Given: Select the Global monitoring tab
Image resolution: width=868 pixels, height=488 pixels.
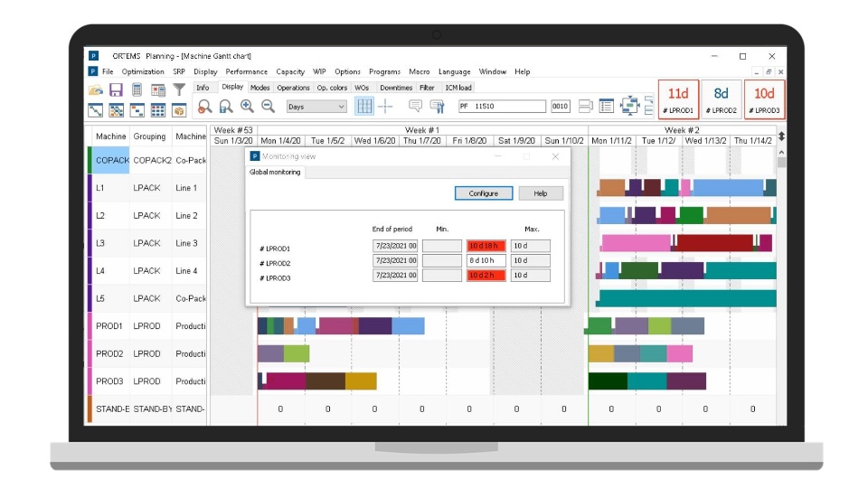Looking at the screenshot, I should pos(275,172).
